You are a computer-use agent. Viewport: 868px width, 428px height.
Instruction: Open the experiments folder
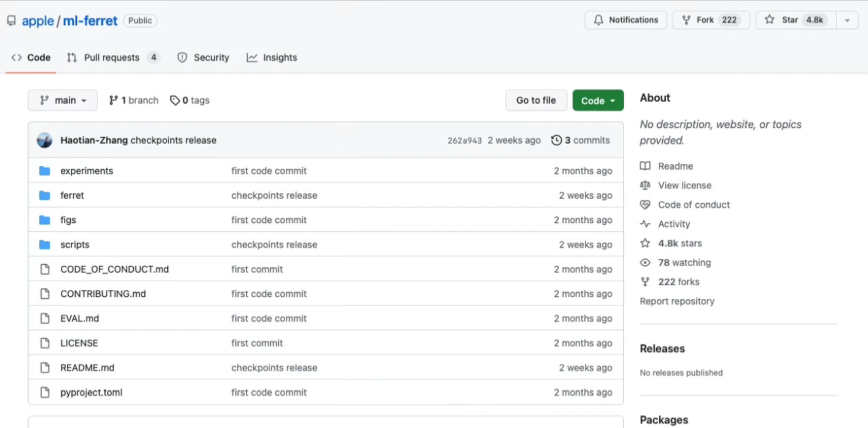click(x=87, y=171)
